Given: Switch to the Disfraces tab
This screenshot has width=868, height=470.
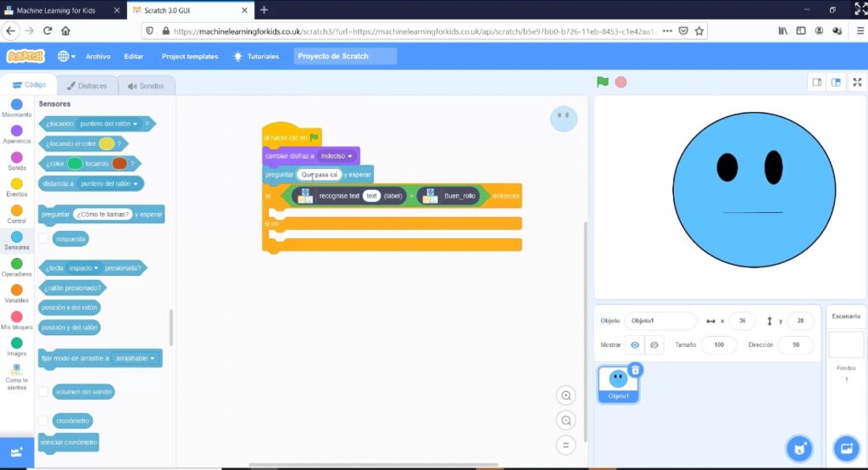Looking at the screenshot, I should [86, 86].
